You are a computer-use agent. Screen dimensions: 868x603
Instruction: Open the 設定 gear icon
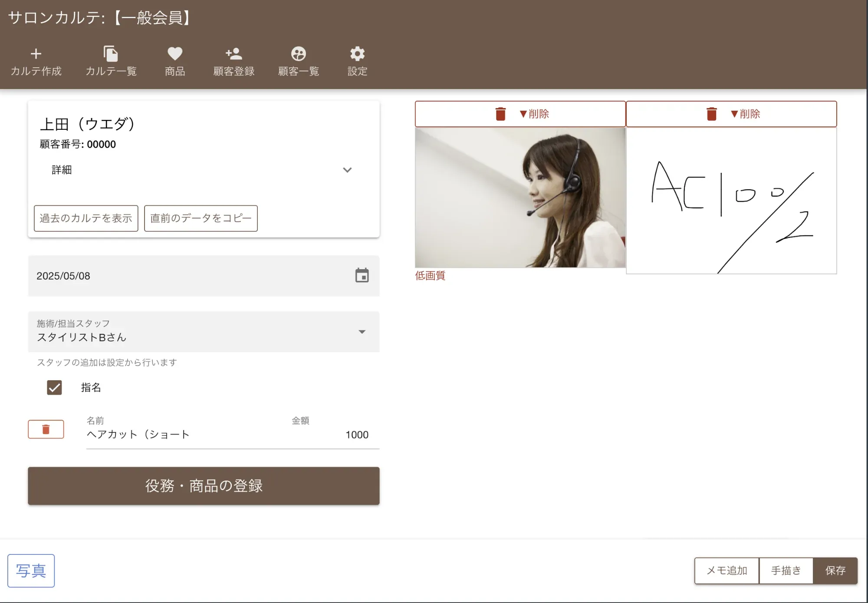[357, 54]
